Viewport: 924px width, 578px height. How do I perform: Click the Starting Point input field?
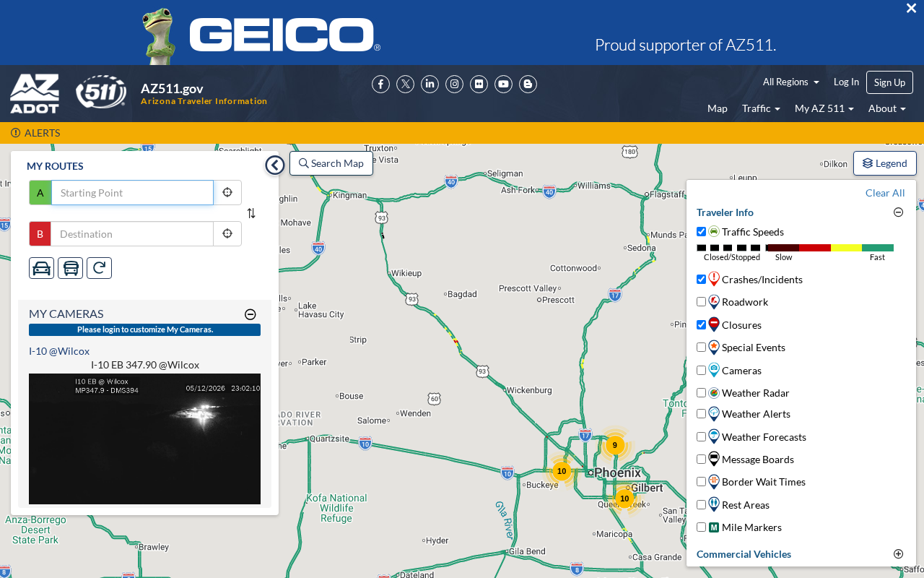tap(133, 193)
